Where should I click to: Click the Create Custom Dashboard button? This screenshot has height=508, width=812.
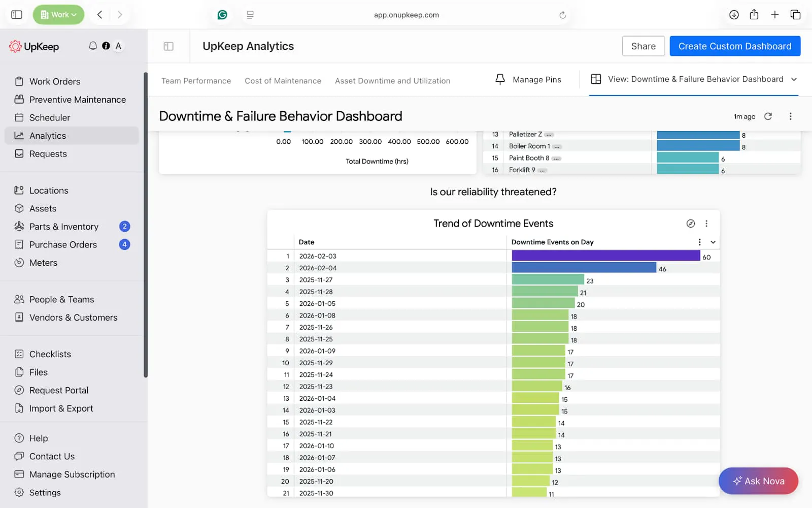point(734,46)
